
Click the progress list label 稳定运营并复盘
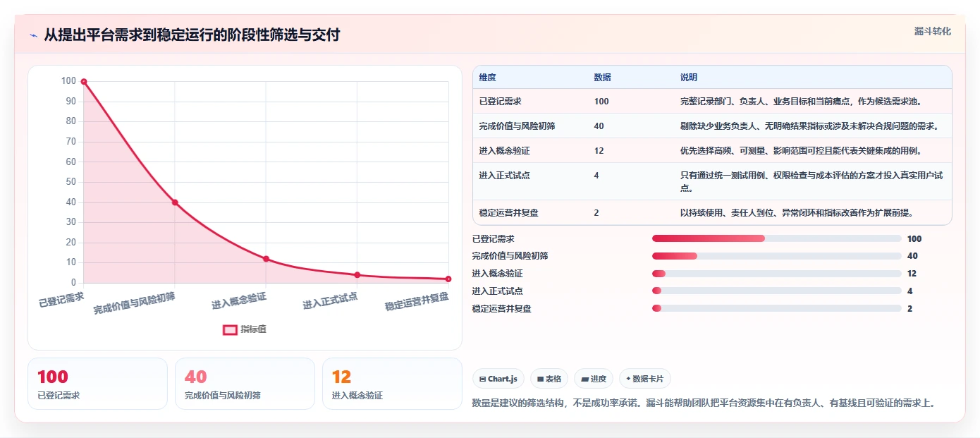point(502,308)
